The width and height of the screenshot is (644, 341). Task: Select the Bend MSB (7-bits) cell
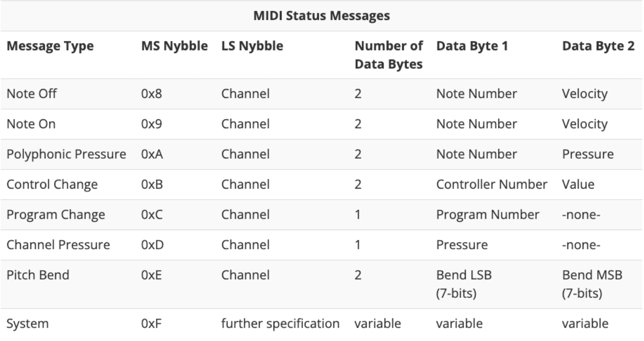[x=592, y=284]
